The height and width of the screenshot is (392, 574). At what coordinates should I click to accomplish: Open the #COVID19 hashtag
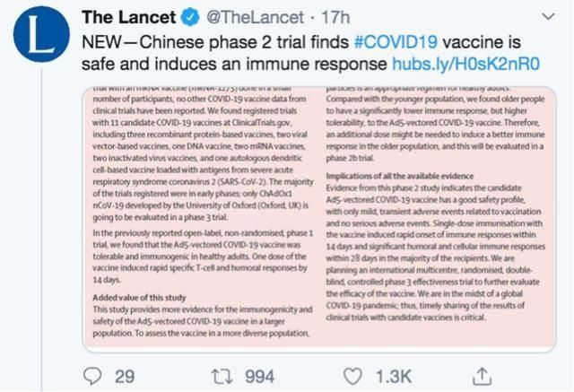(396, 42)
